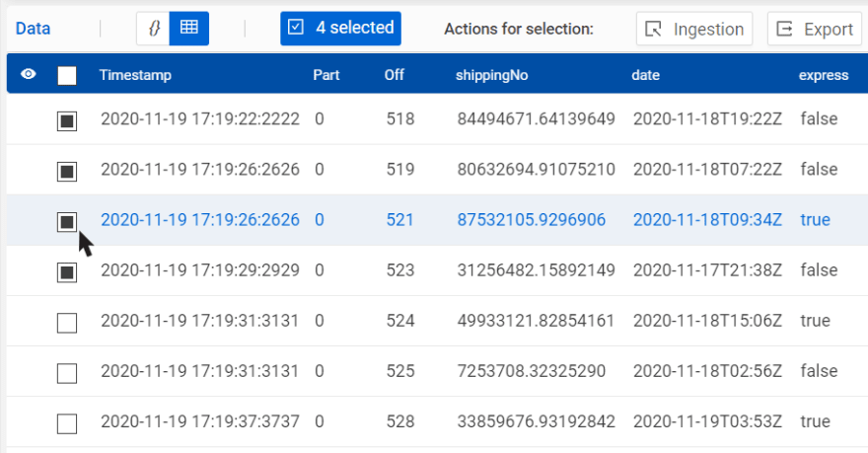The height and width of the screenshot is (453, 868).
Task: Click express value true in row 528
Action: coord(815,420)
